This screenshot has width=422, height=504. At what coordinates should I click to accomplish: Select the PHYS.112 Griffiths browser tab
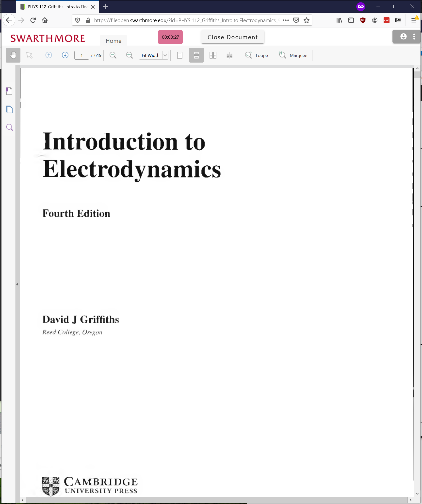[58, 7]
